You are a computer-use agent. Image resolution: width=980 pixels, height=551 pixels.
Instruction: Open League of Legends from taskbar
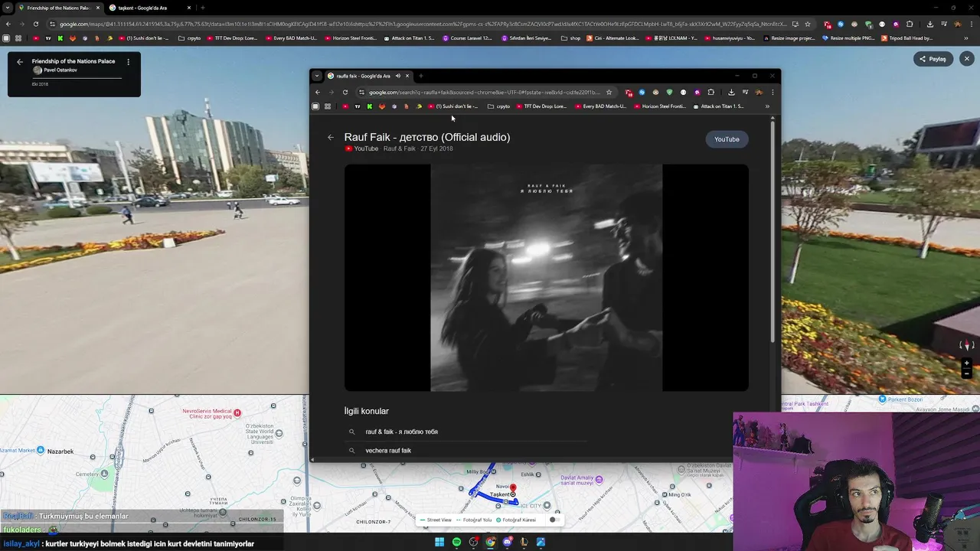[x=524, y=542]
